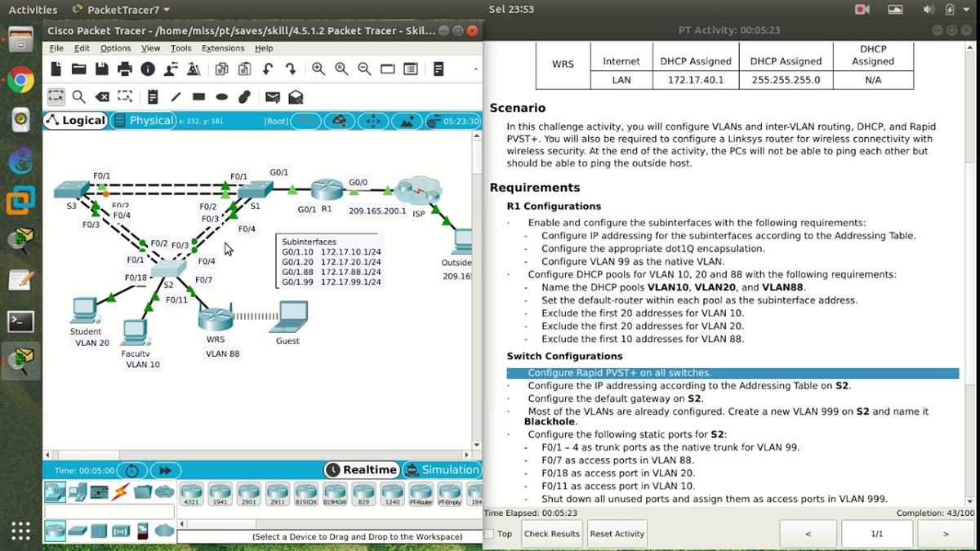
Task: Choose the Inspect magnifier tool
Action: pyautogui.click(x=78, y=96)
